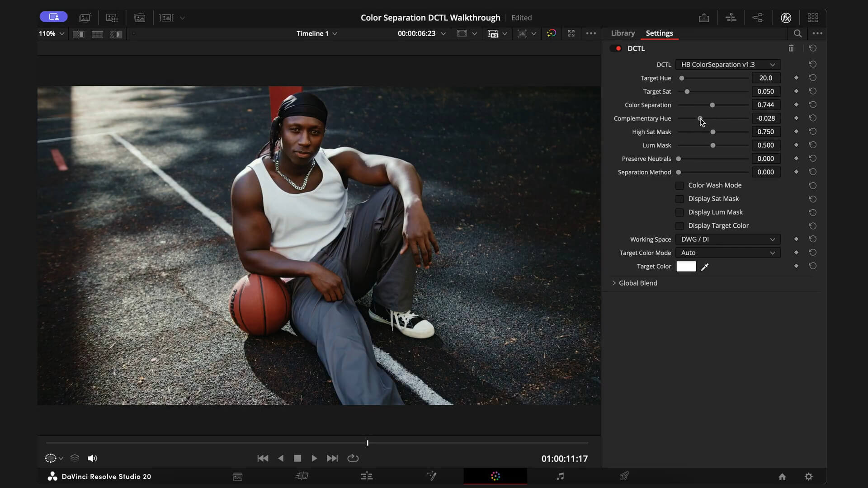Add a keyframe for Lum Mask
The width and height of the screenshot is (868, 488).
(797, 145)
